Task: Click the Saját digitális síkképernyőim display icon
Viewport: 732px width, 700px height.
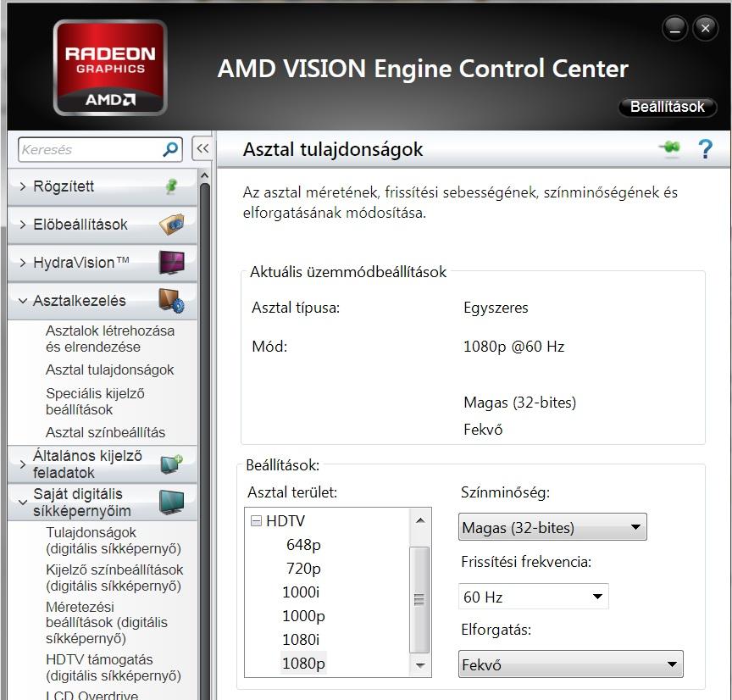Action: tap(171, 502)
